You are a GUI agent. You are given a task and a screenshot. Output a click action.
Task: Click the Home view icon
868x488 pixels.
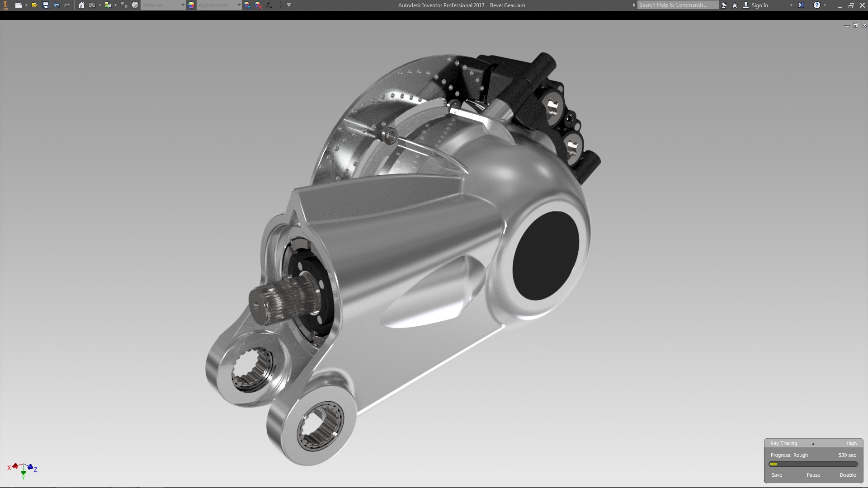pos(81,5)
